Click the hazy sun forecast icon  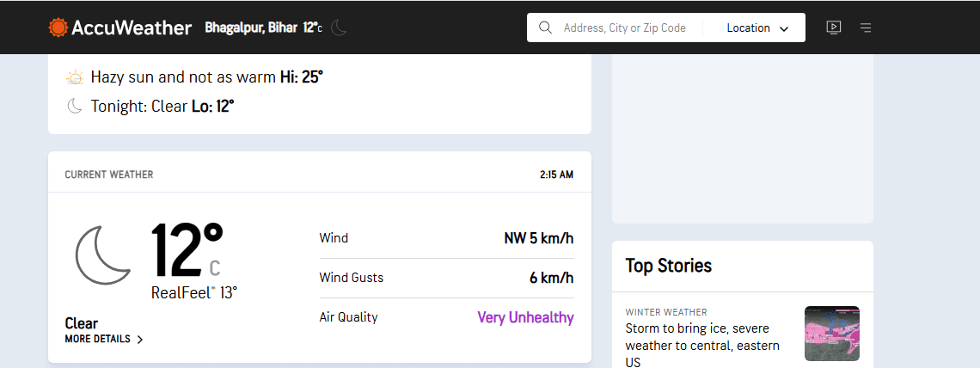tap(75, 77)
